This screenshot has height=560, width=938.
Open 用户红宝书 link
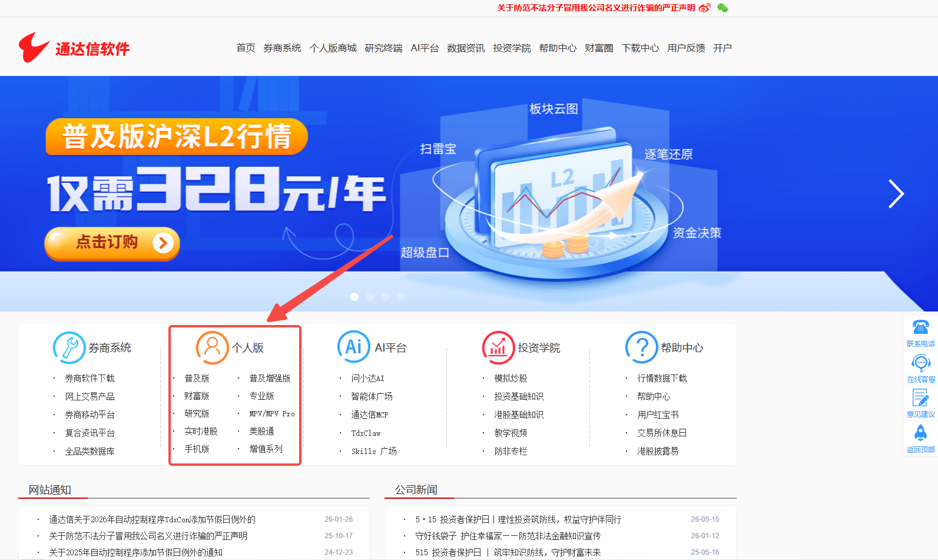click(658, 415)
